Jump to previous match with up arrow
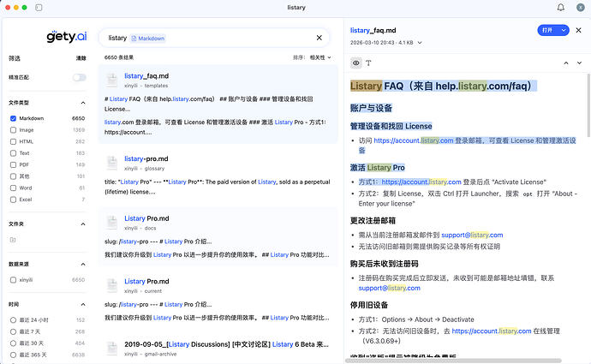The width and height of the screenshot is (591, 364). (566, 63)
